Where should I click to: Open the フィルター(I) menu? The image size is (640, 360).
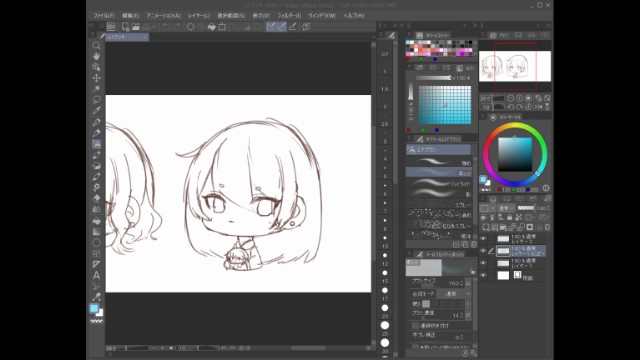pyautogui.click(x=289, y=16)
